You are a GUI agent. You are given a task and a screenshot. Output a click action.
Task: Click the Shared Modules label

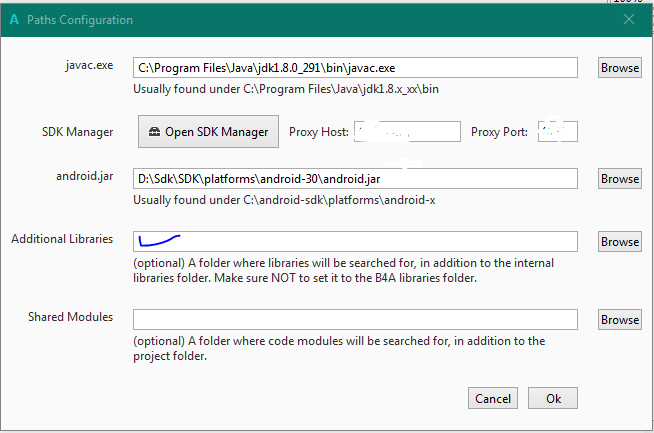(70, 317)
